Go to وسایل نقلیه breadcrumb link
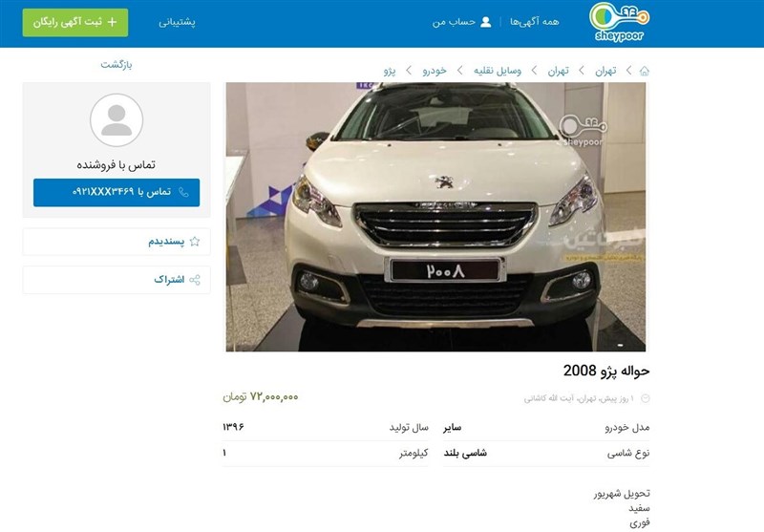Screen dimensions: 764x532 click(498, 71)
